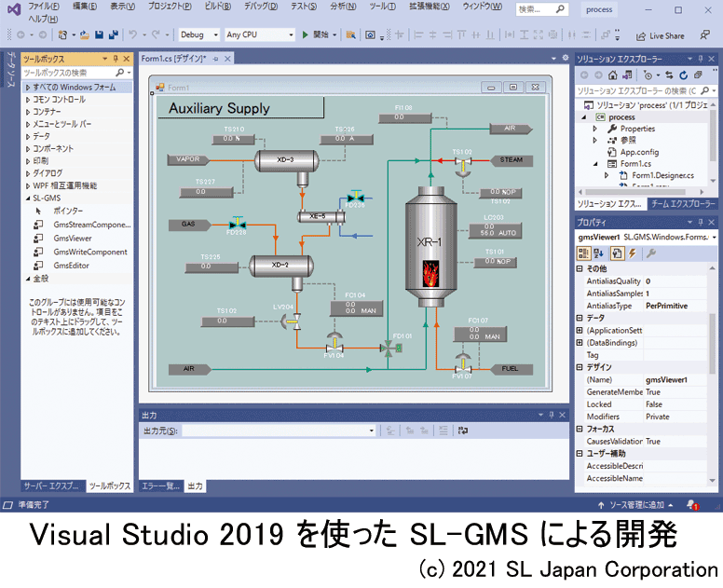Click the ツールボックスの検索 search field
This screenshot has width=723, height=588.
[71, 72]
